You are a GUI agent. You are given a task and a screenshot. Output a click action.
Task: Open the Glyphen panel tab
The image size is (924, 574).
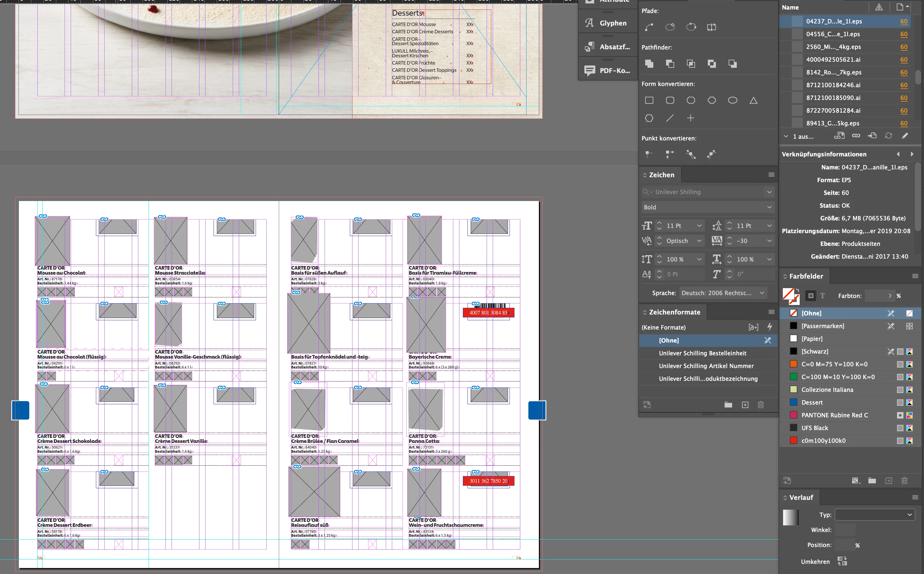click(x=607, y=23)
